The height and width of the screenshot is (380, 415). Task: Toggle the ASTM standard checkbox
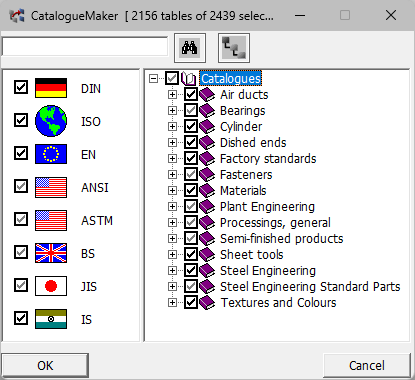(x=21, y=219)
